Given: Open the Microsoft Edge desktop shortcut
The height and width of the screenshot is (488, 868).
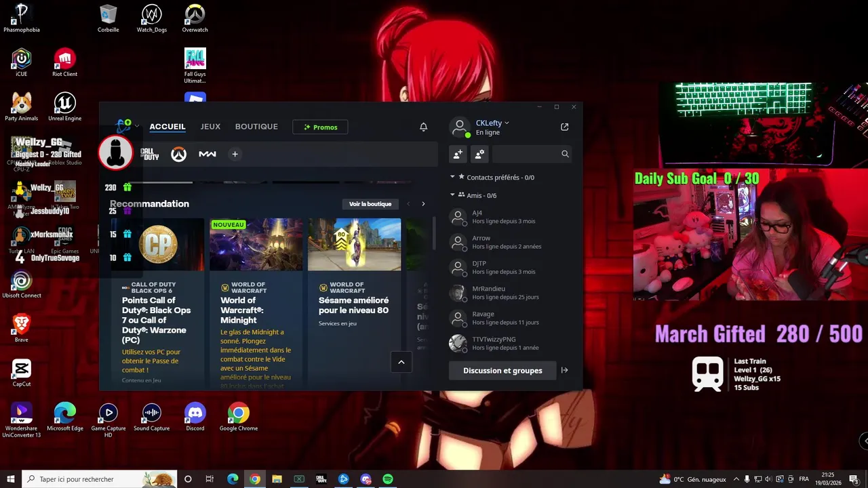Looking at the screenshot, I should click(x=65, y=417).
